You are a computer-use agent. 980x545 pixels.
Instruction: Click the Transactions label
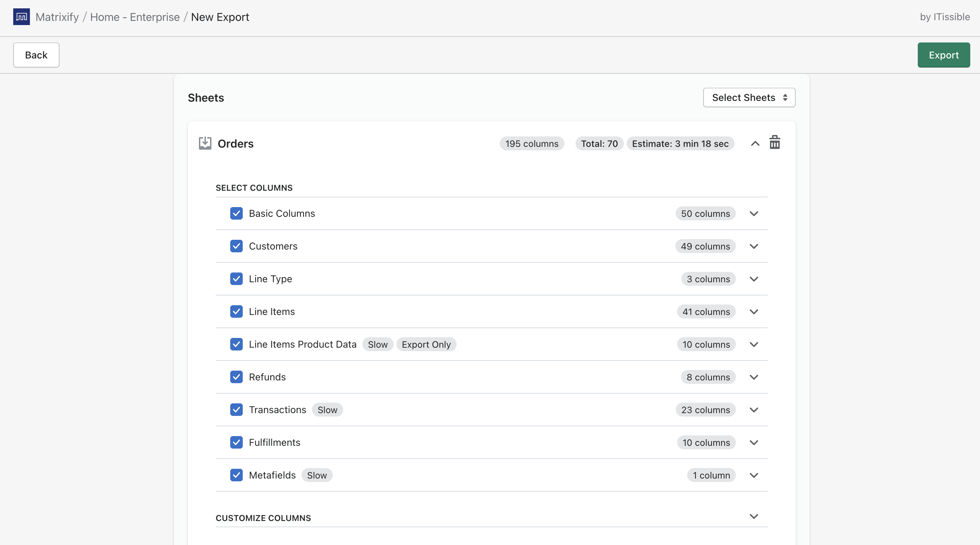coord(277,410)
